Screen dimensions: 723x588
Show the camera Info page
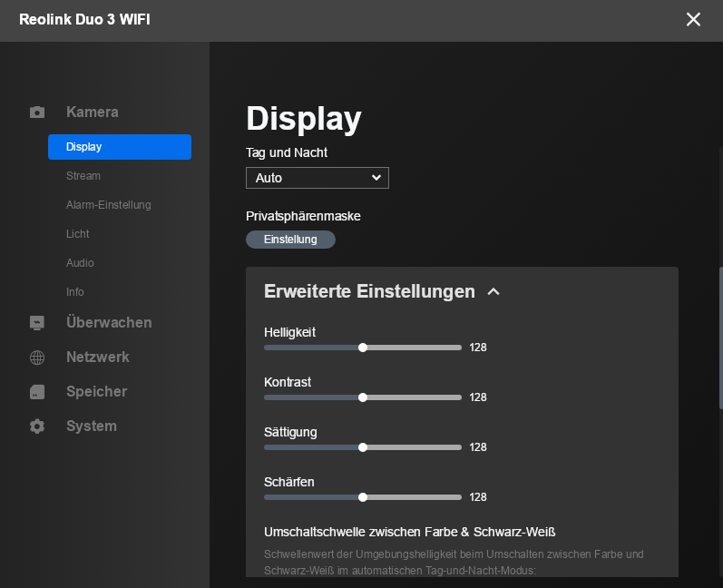(x=75, y=292)
